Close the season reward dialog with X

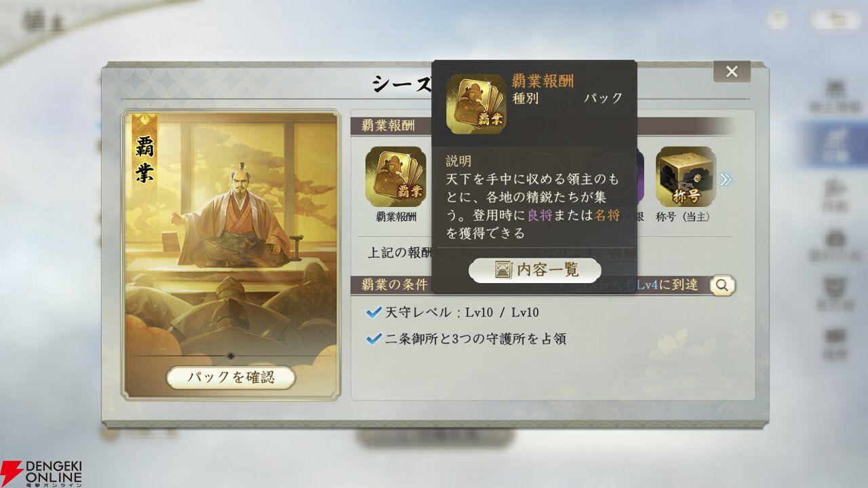(732, 71)
